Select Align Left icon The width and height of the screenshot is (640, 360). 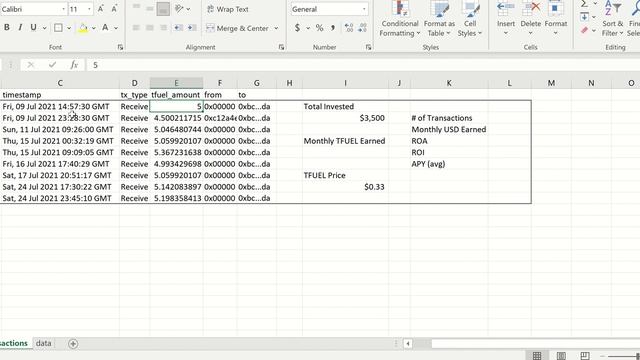point(136,28)
